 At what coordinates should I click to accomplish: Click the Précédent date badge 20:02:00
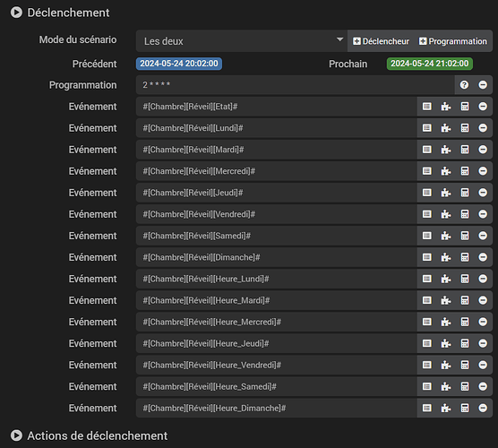[x=179, y=64]
